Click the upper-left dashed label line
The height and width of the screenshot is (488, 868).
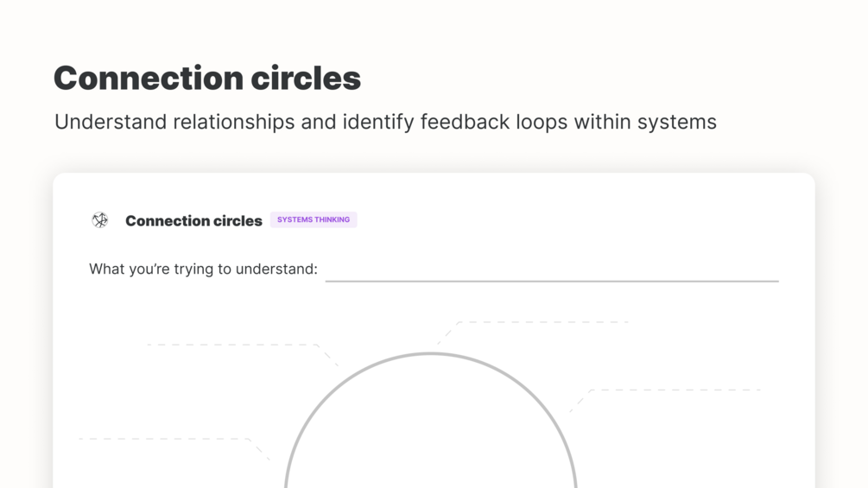pyautogui.click(x=231, y=345)
